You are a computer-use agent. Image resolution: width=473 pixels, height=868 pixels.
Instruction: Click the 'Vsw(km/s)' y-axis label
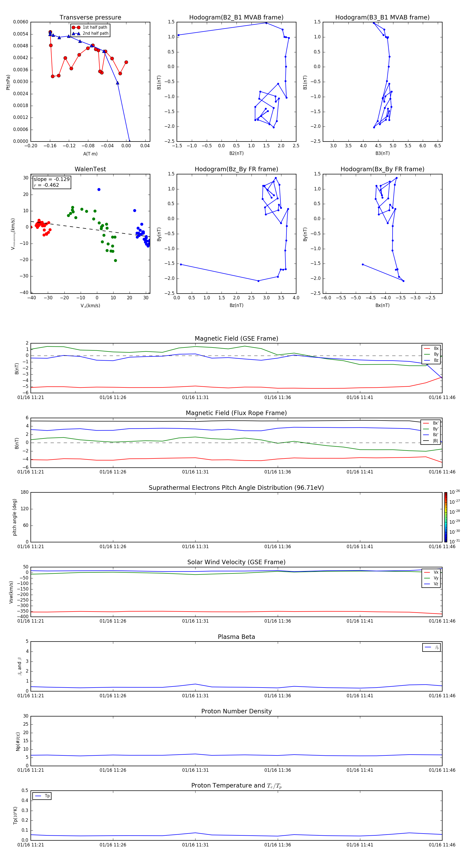(11, 592)
